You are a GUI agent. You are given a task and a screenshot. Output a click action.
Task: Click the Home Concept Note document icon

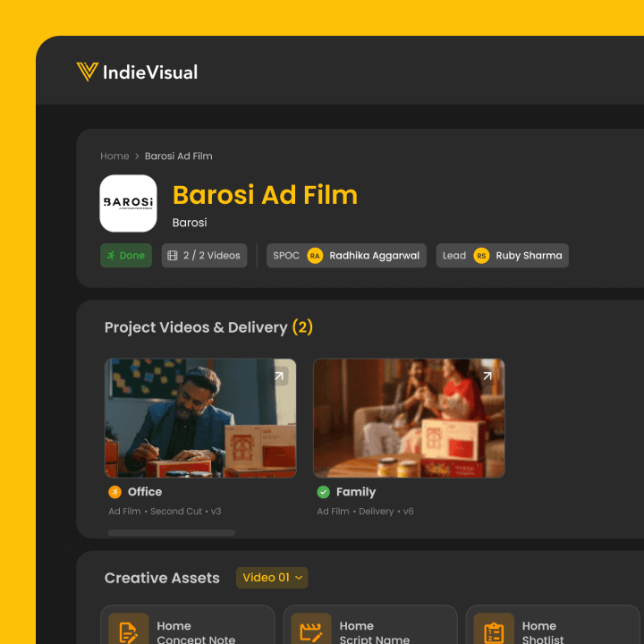pos(129,631)
